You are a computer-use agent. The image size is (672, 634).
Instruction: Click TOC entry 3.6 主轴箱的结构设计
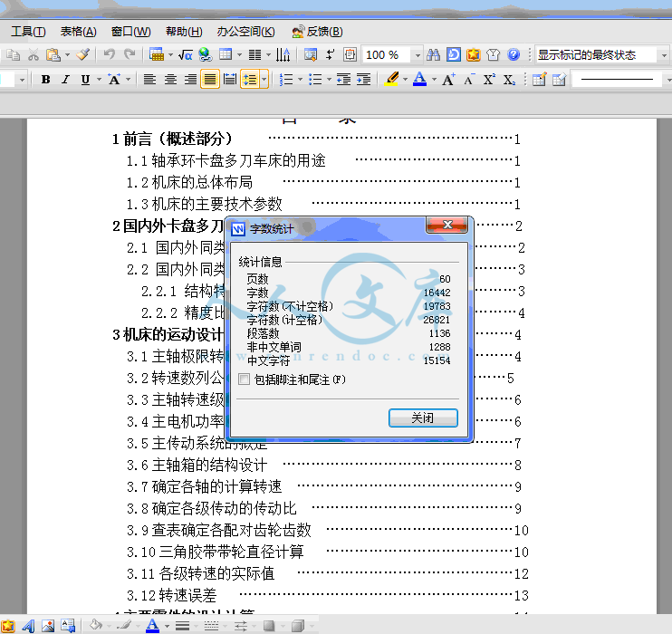click(x=197, y=466)
